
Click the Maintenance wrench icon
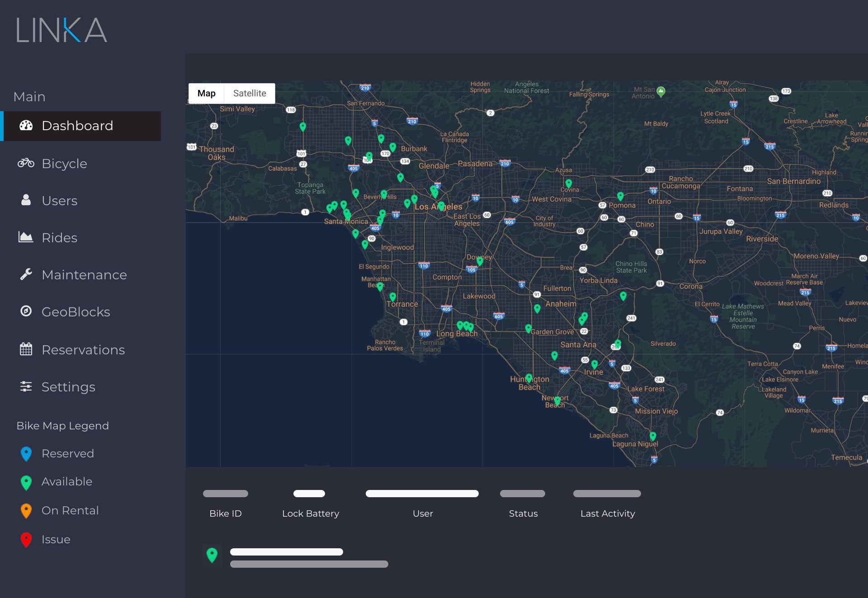26,274
